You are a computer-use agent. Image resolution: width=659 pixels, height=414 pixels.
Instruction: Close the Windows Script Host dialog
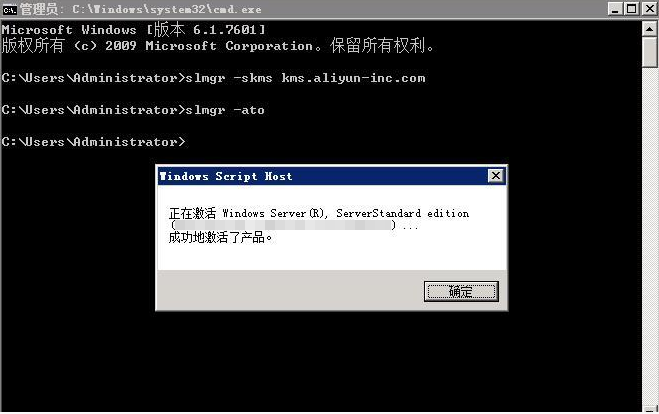point(496,176)
